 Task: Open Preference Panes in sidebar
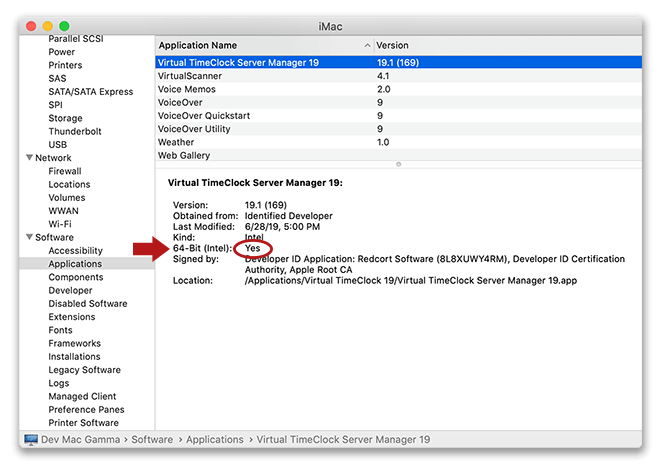click(x=86, y=409)
